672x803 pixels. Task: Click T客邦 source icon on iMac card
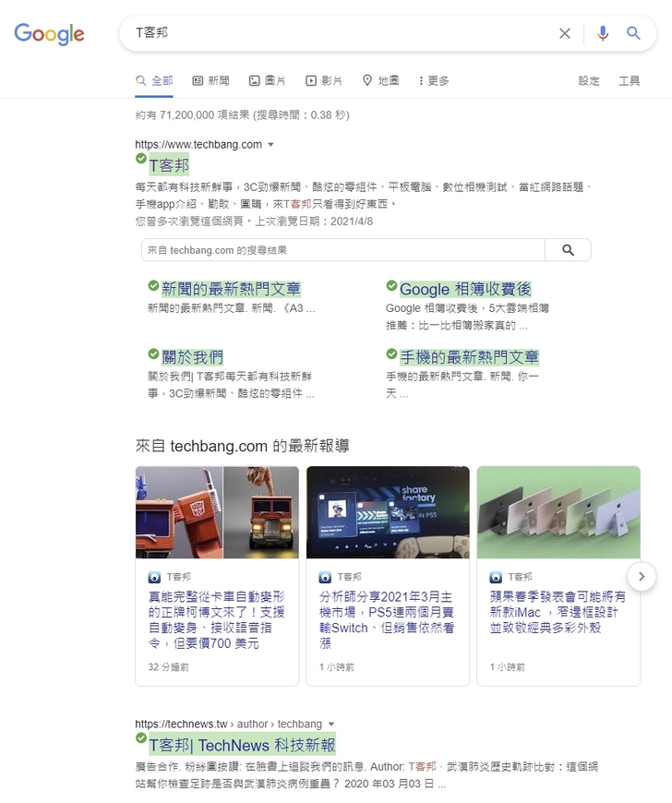(x=496, y=577)
